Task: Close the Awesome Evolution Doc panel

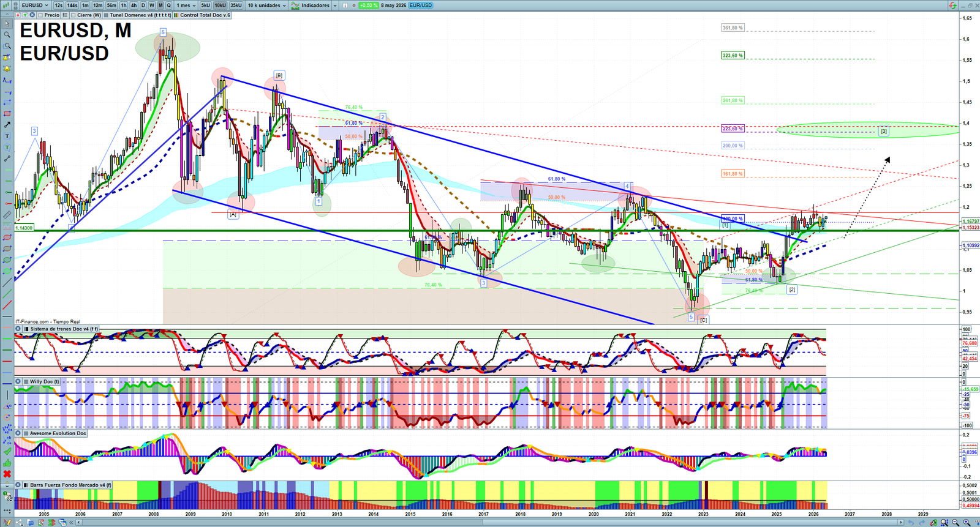Action: [18, 433]
